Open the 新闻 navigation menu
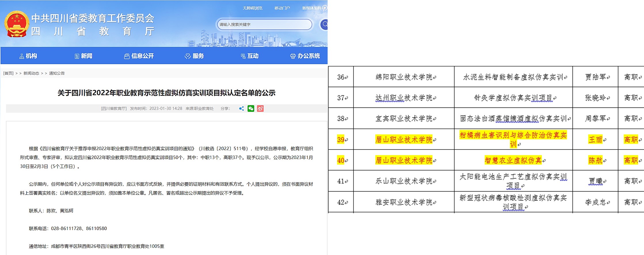644x255 pixels. (83, 56)
